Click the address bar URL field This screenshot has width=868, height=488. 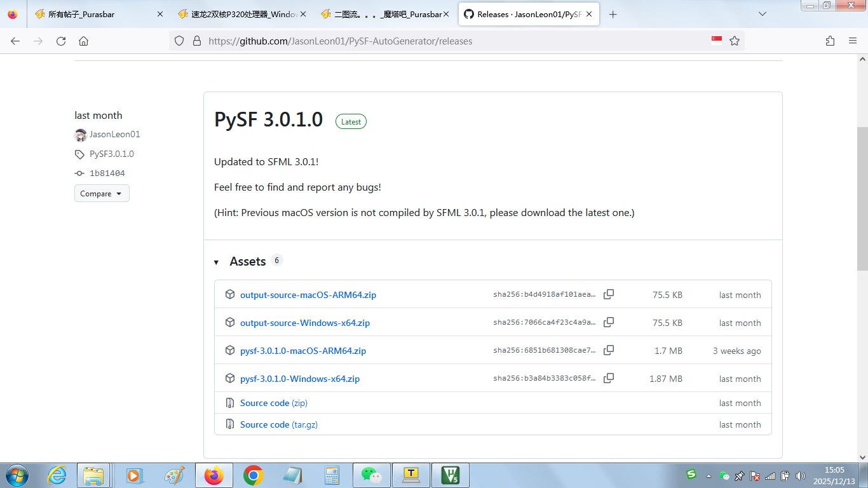(x=445, y=41)
